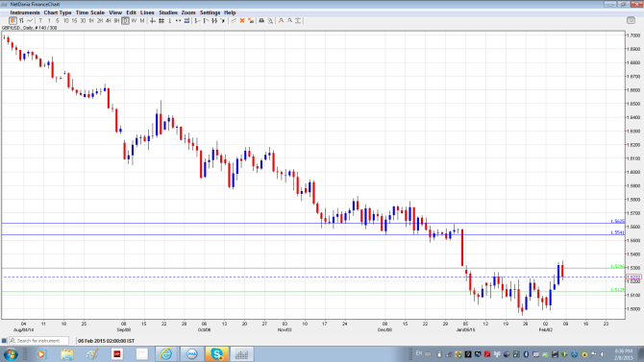Click the upper green horizontal line label
The image size is (644, 362).
click(x=617, y=266)
